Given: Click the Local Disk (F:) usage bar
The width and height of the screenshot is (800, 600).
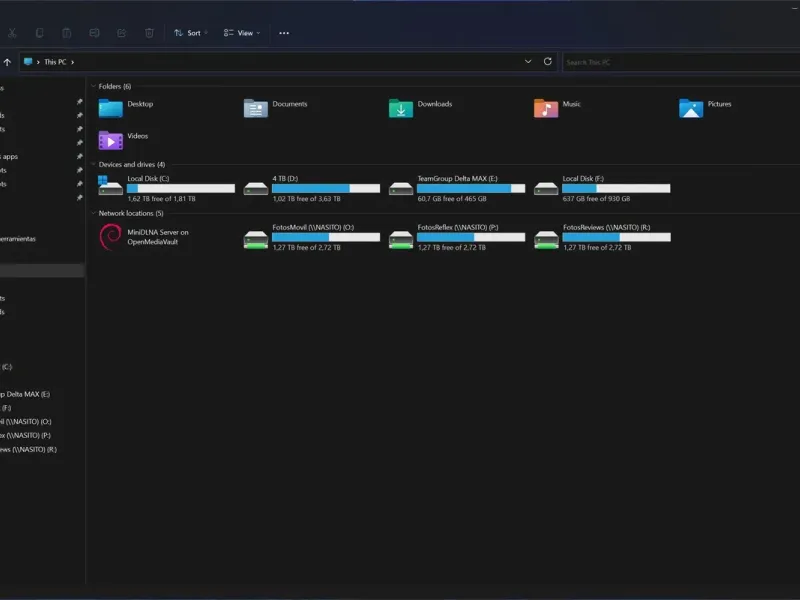Looking at the screenshot, I should click(x=616, y=188).
